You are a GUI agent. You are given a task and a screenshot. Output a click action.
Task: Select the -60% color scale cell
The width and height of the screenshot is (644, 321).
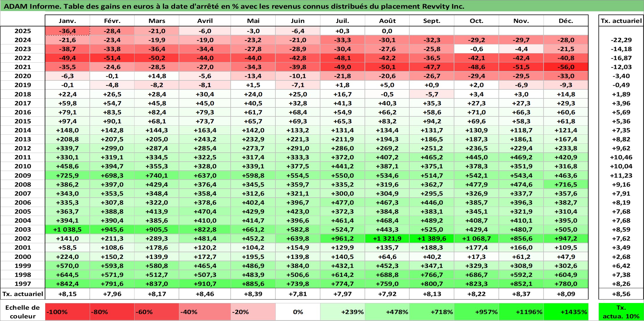pos(157,312)
